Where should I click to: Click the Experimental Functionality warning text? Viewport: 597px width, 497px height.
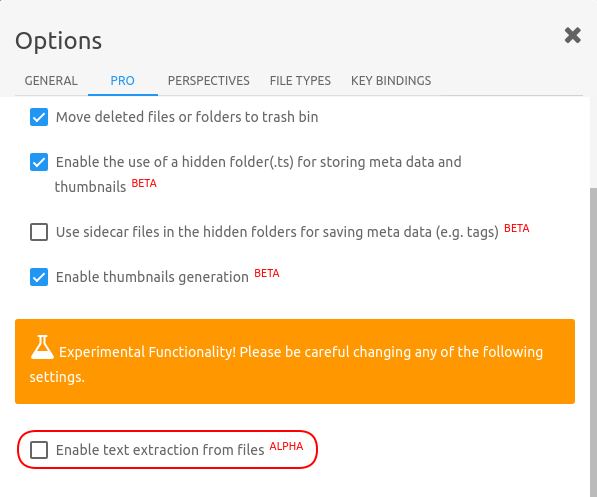[286, 364]
